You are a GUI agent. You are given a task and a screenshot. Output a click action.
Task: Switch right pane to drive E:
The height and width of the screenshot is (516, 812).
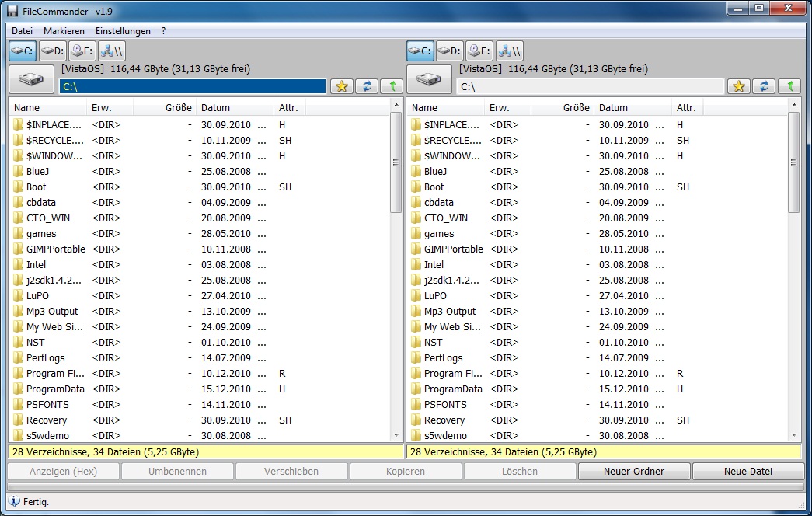click(479, 51)
